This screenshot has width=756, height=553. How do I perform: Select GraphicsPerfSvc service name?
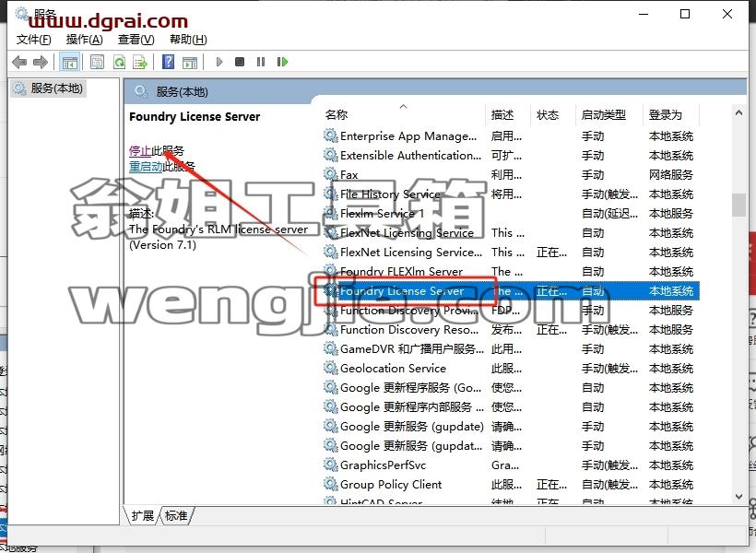point(383,465)
